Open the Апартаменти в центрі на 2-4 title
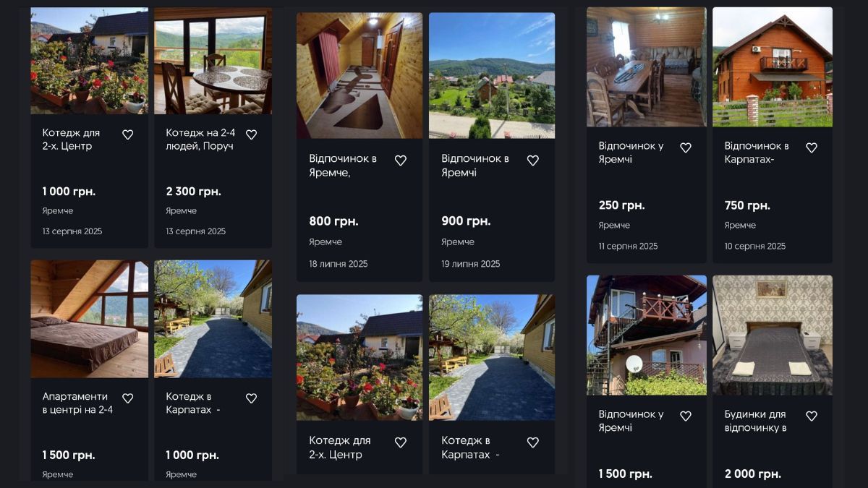The width and height of the screenshot is (868, 488). pyautogui.click(x=77, y=403)
